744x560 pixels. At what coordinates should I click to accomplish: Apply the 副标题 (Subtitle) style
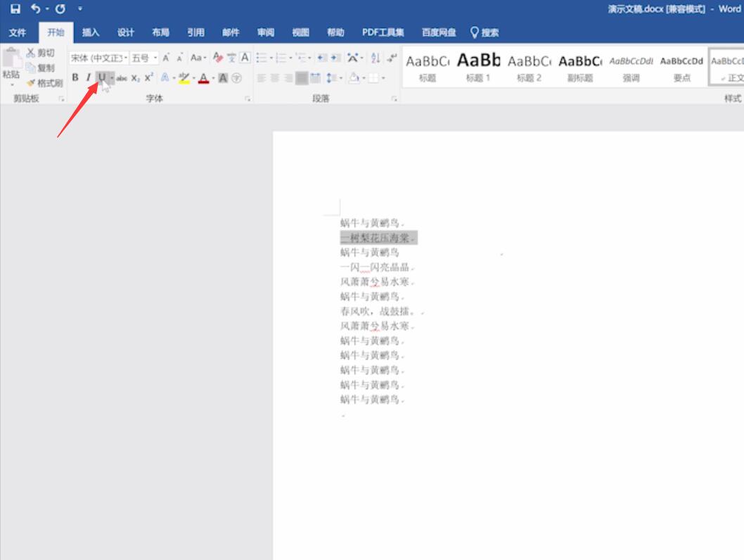[580, 67]
